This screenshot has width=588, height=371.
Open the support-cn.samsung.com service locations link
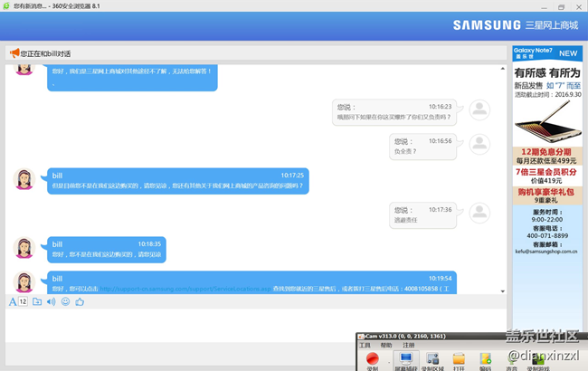click(185, 289)
